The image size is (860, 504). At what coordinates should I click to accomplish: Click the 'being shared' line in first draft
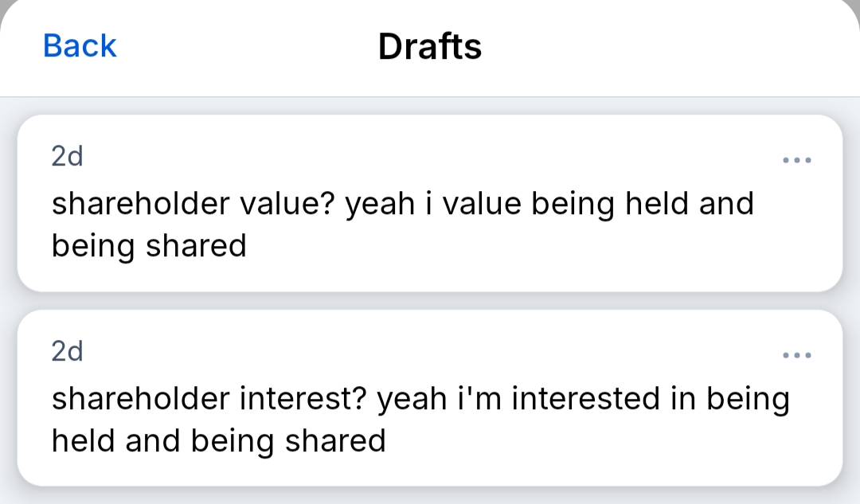(x=149, y=246)
